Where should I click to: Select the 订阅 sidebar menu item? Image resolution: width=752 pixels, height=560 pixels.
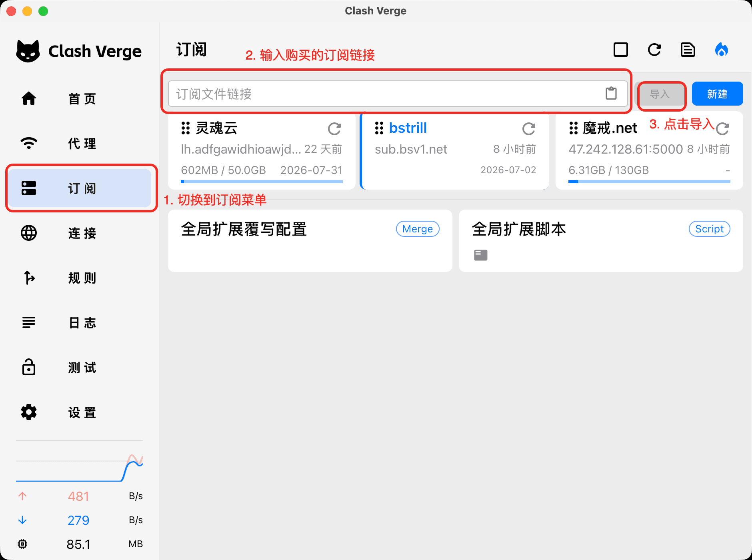[x=80, y=188]
